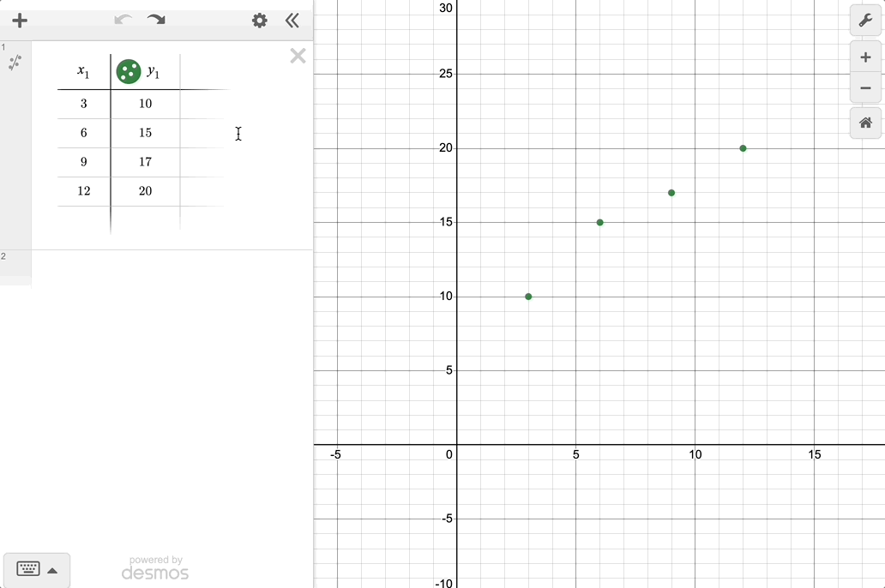Select table cell containing y value 15
This screenshot has width=885, height=588.
pyautogui.click(x=145, y=133)
